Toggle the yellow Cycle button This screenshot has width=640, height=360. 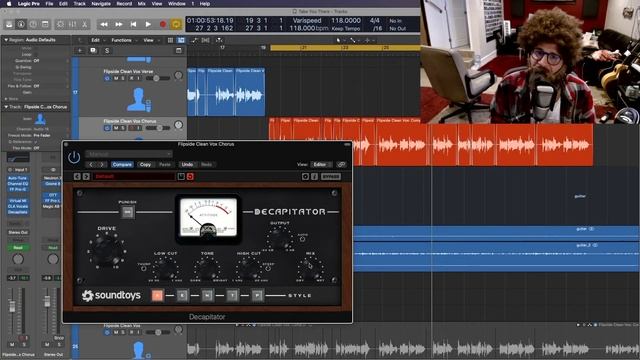point(176,24)
